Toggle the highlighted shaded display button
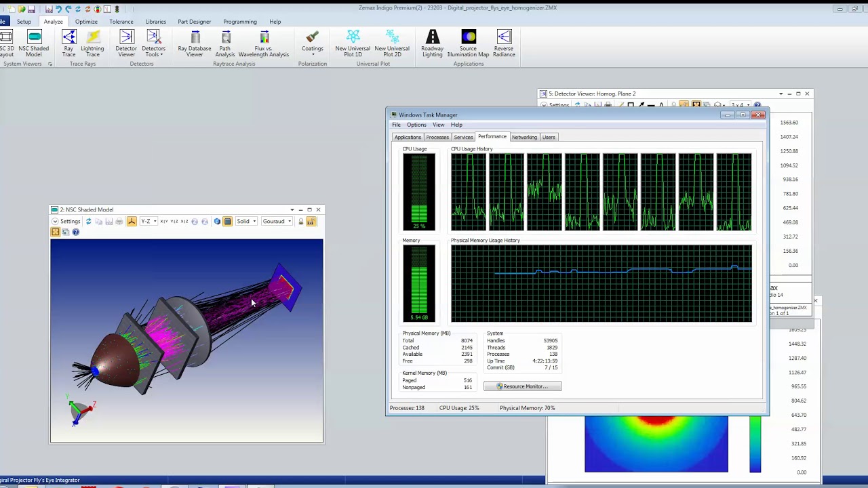 (x=228, y=222)
